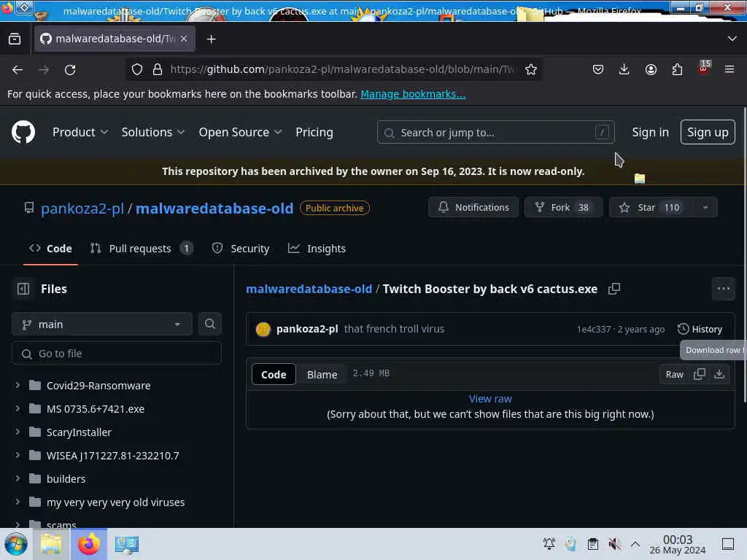Viewport: 747px width, 560px height.
Task: Click the pankoza2-pl avatar image
Action: click(x=263, y=329)
